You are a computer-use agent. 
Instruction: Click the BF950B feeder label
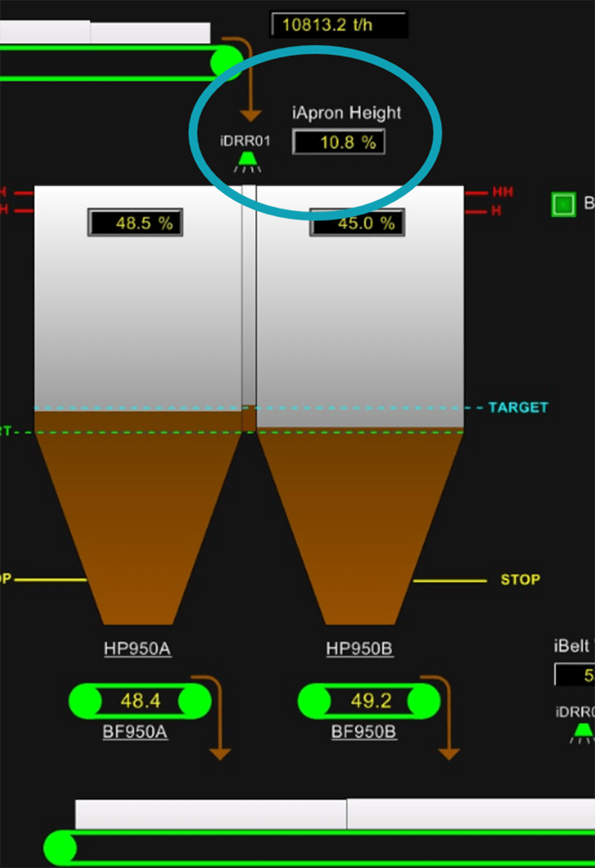(364, 732)
